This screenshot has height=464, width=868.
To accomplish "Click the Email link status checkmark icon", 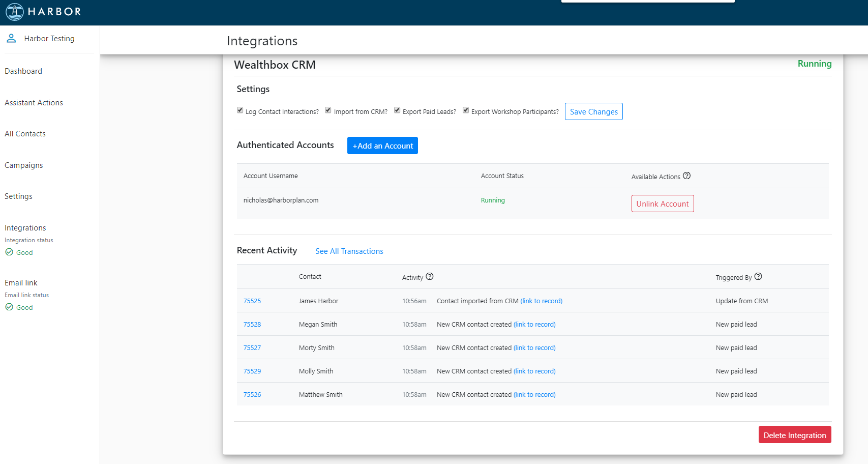I will pos(9,307).
